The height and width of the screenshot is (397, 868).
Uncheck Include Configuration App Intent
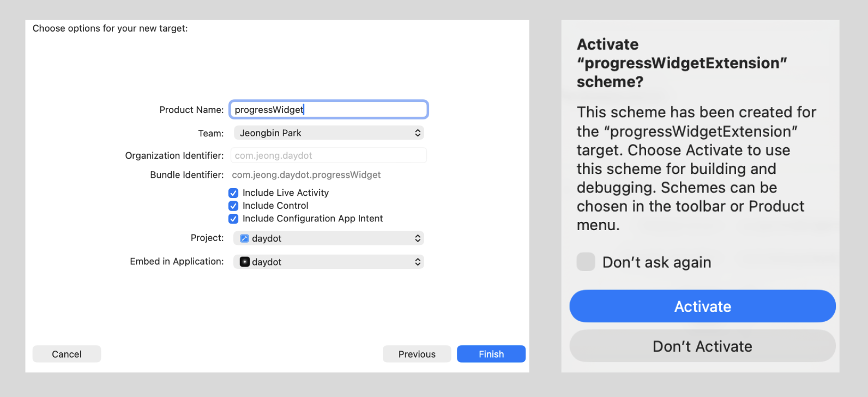pyautogui.click(x=233, y=219)
